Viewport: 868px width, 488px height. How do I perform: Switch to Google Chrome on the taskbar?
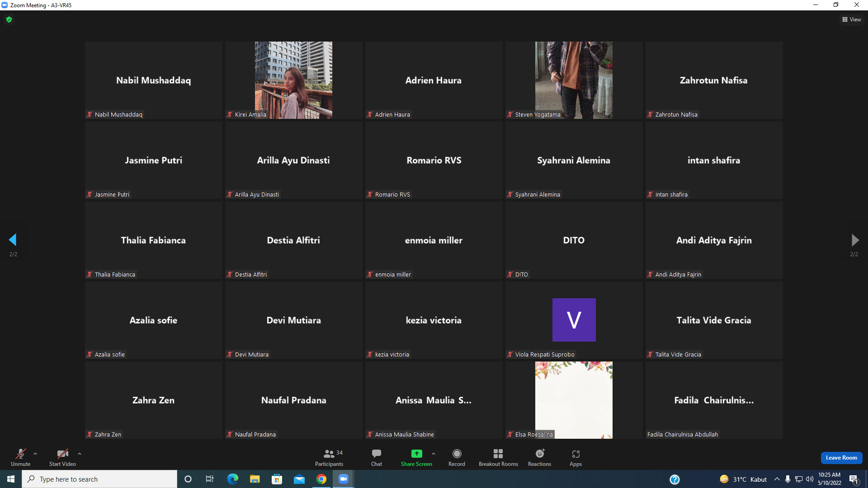[321, 479]
